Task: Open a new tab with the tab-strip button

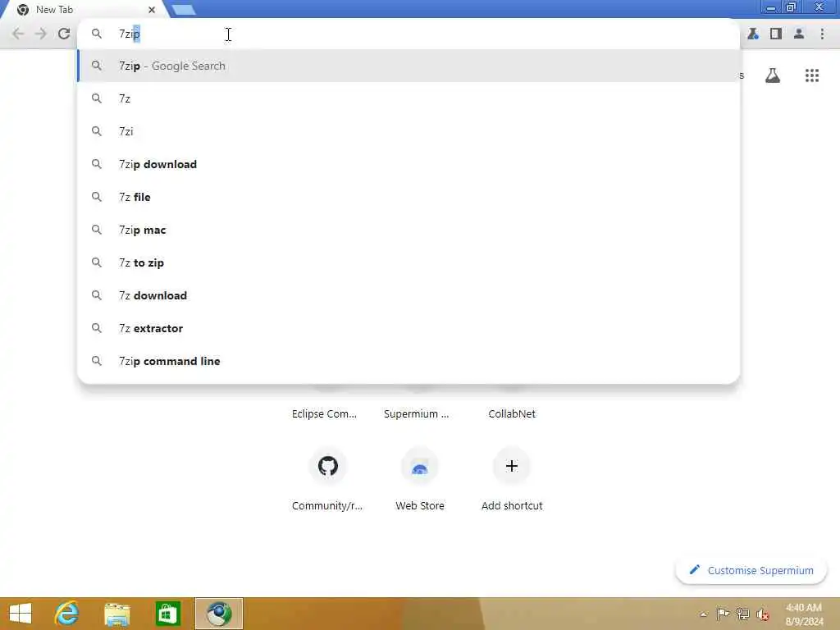Action: pos(184,10)
